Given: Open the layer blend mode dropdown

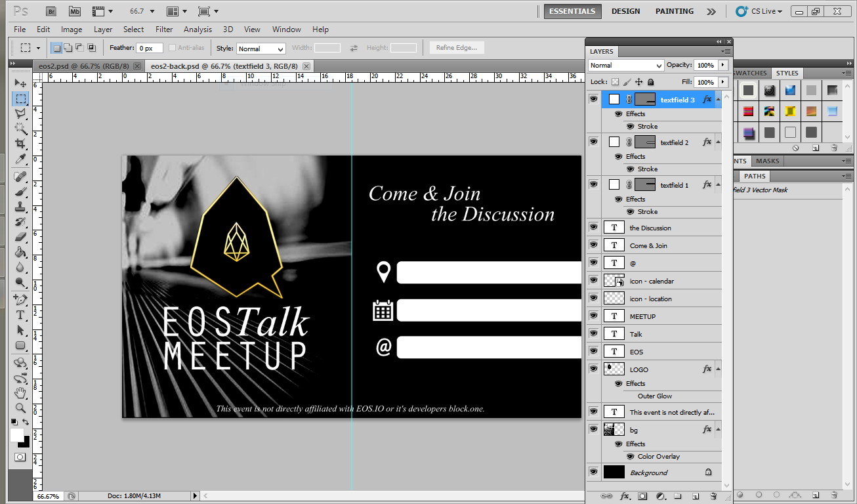Looking at the screenshot, I should coord(626,65).
